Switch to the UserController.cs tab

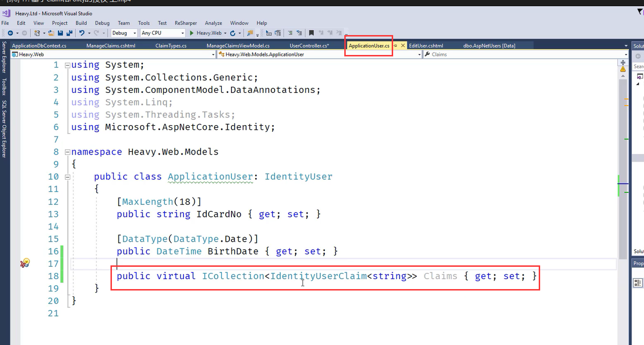(x=309, y=45)
